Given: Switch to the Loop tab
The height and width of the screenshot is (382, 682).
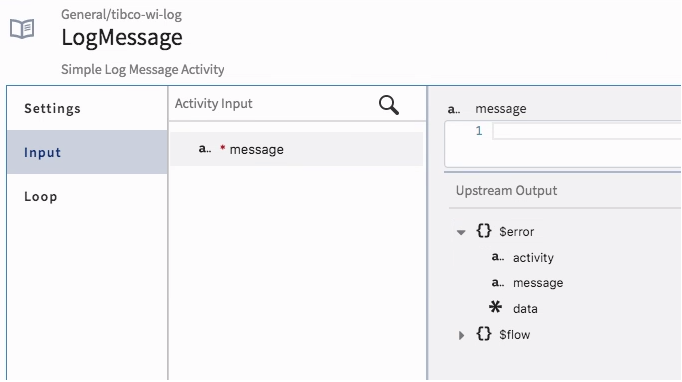Looking at the screenshot, I should coord(41,196).
